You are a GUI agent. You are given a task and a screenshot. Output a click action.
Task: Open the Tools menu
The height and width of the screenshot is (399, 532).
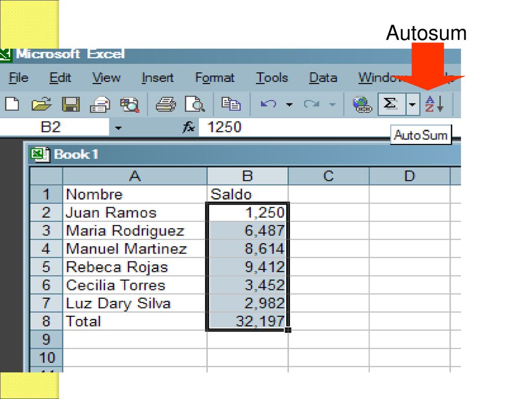[x=272, y=78]
